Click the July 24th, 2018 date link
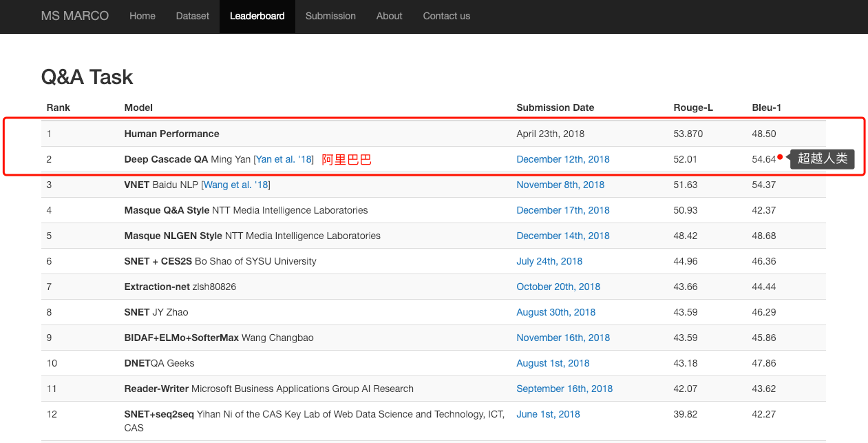The image size is (868, 443). pyautogui.click(x=549, y=261)
